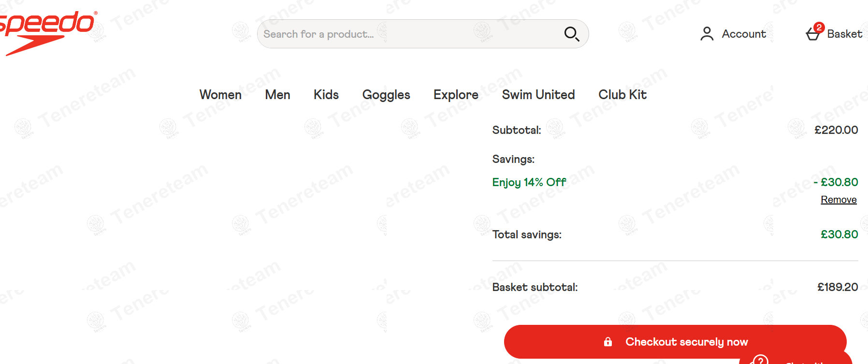Viewport: 868px width, 364px height.
Task: Open the Women menu
Action: point(220,95)
